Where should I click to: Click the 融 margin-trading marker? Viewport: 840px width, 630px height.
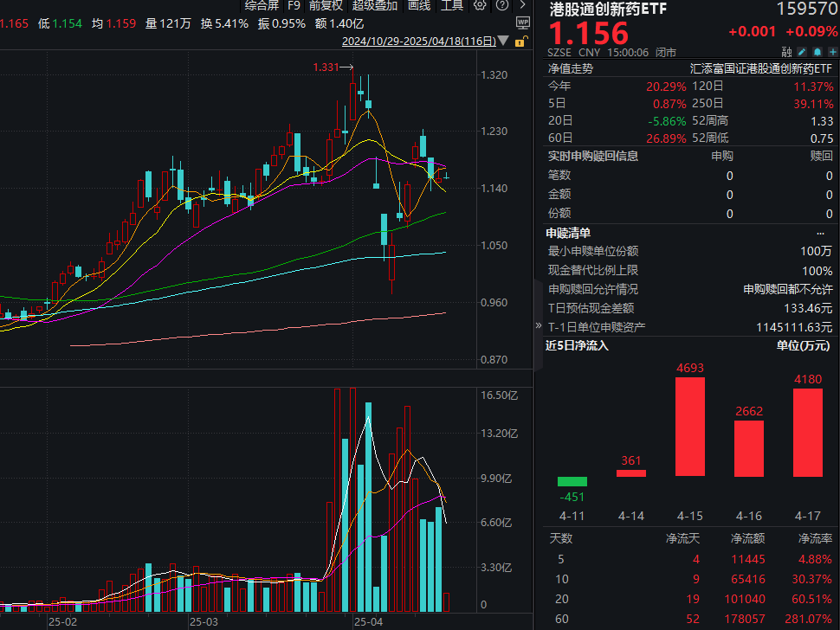pos(786,52)
